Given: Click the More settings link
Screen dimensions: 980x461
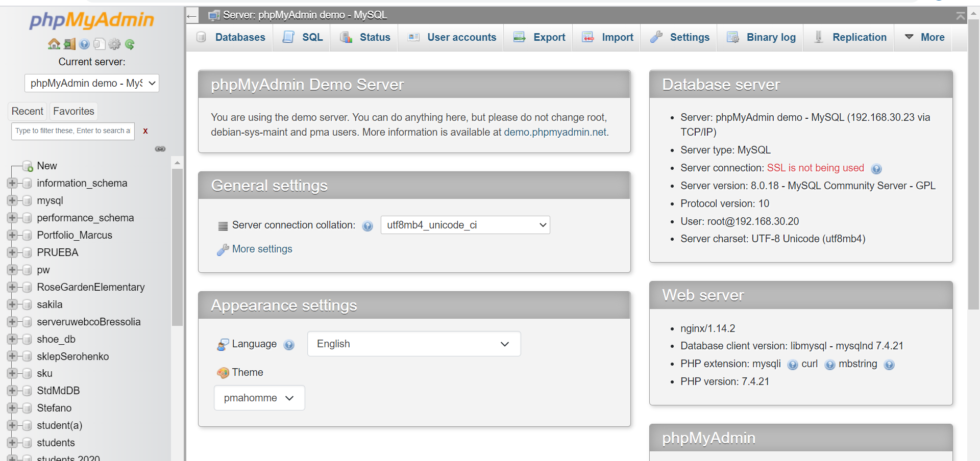Looking at the screenshot, I should 261,249.
